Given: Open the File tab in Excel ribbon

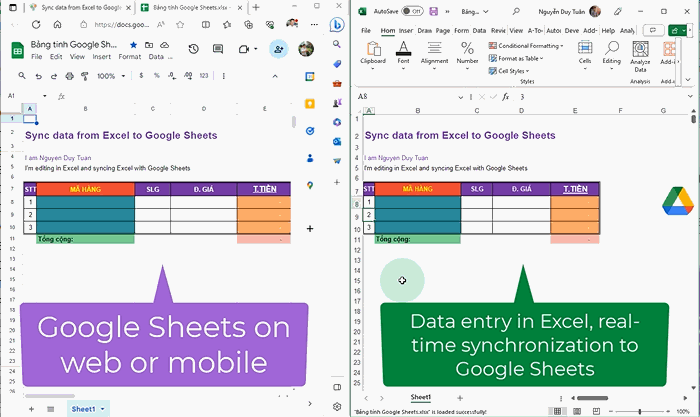Looking at the screenshot, I should [366, 30].
